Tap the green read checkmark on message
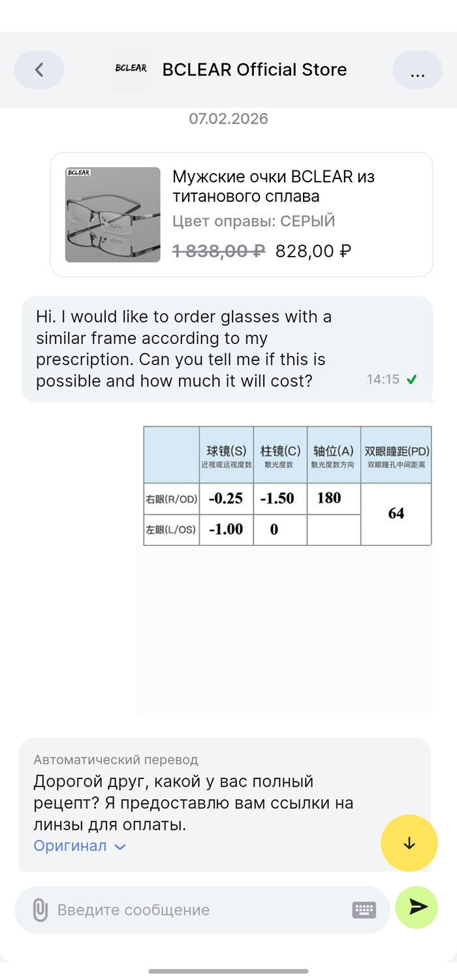Screen dimensions: 457x980 [411, 379]
